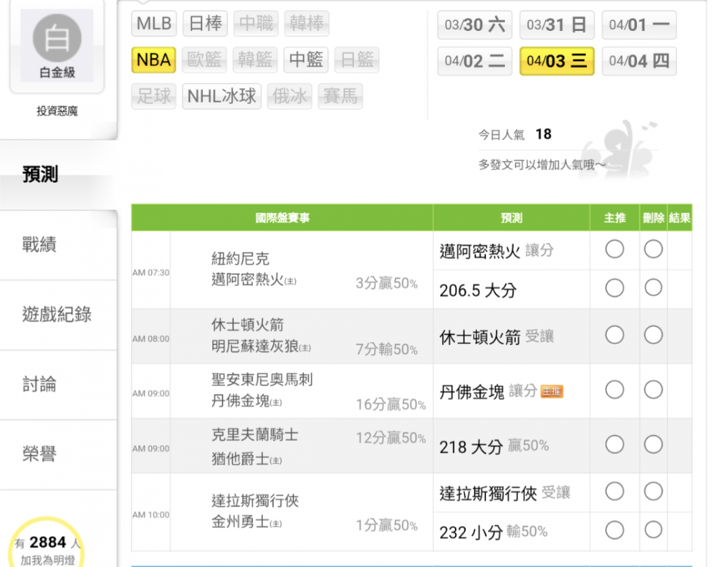Click the 投資惡魔 username
Viewport: 728px width, 567px height.
(x=57, y=111)
